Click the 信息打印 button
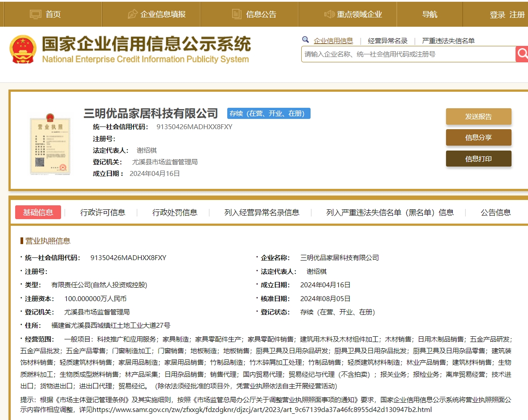The width and height of the screenshot is (528, 420). click(x=479, y=159)
